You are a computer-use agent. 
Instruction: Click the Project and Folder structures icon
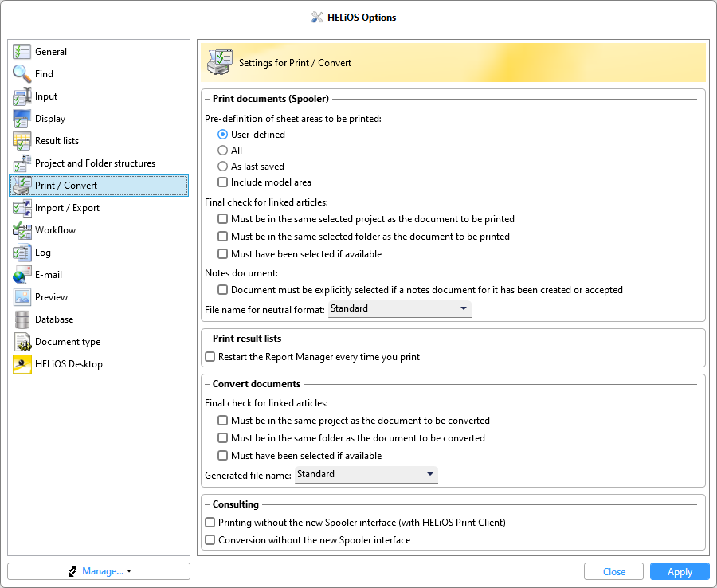(22, 163)
